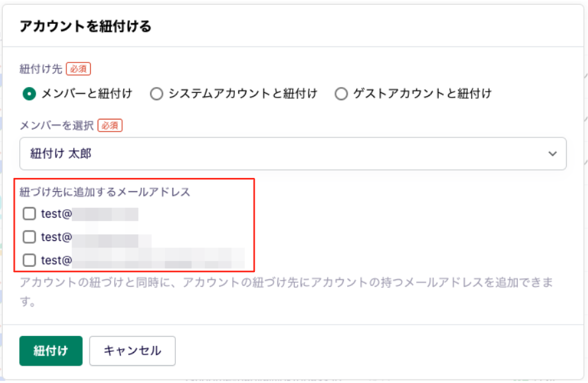Click the 紐付け先 field label

pos(41,69)
